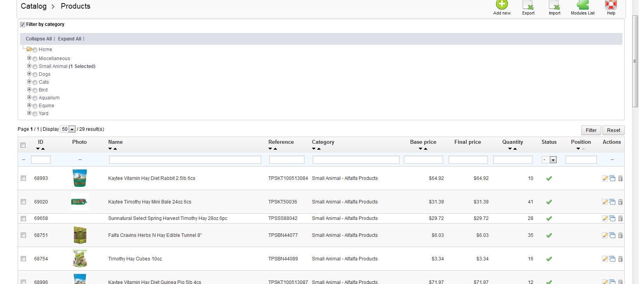
Task: Expand the Bird category node
Action: tap(29, 90)
